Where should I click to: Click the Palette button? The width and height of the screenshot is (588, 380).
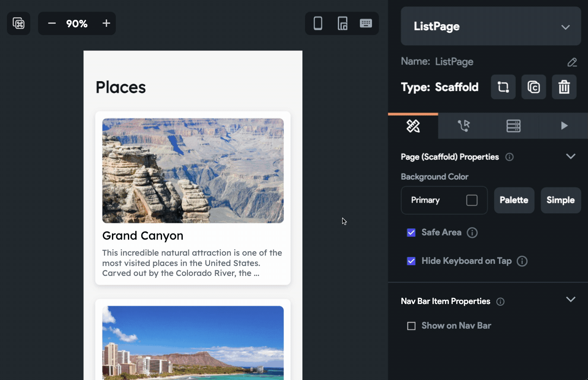click(514, 200)
